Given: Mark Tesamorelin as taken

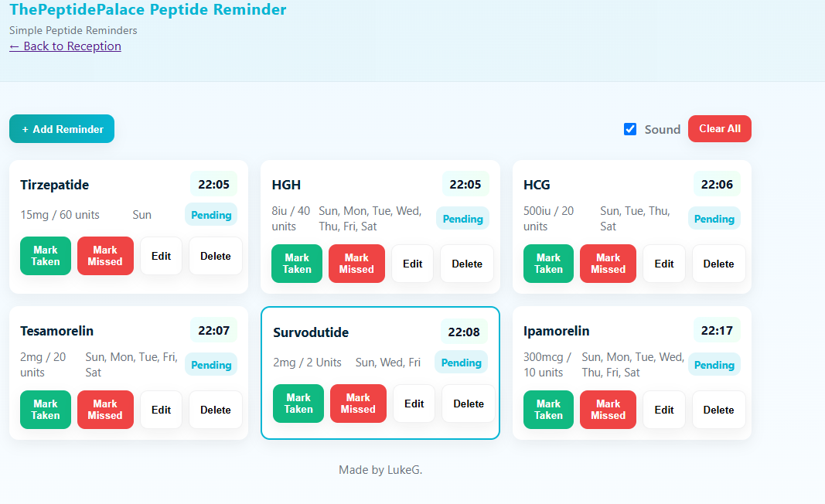Looking at the screenshot, I should click(x=46, y=410).
